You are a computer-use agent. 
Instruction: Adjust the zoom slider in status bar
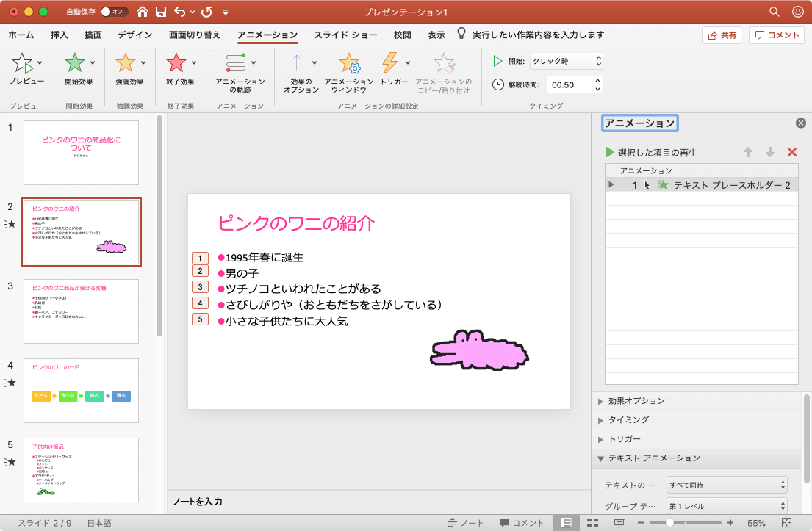click(669, 523)
